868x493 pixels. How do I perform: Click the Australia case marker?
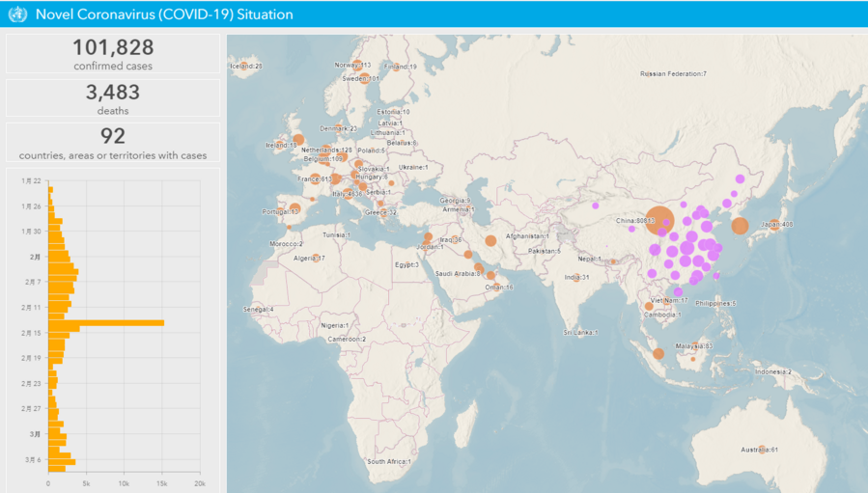click(x=762, y=450)
